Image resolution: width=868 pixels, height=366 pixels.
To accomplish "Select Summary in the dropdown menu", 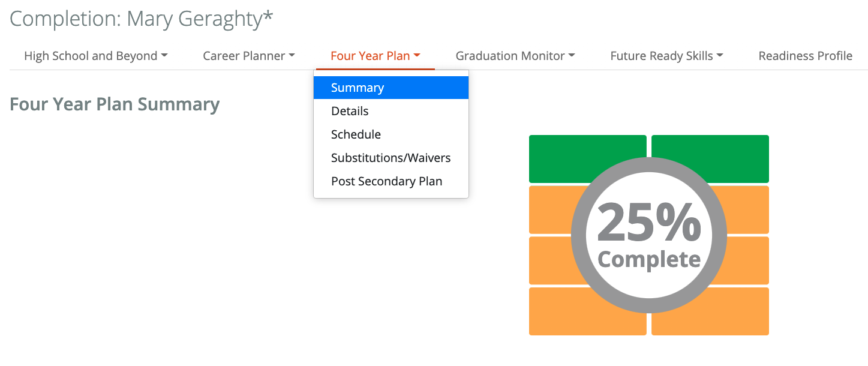I will pyautogui.click(x=391, y=88).
